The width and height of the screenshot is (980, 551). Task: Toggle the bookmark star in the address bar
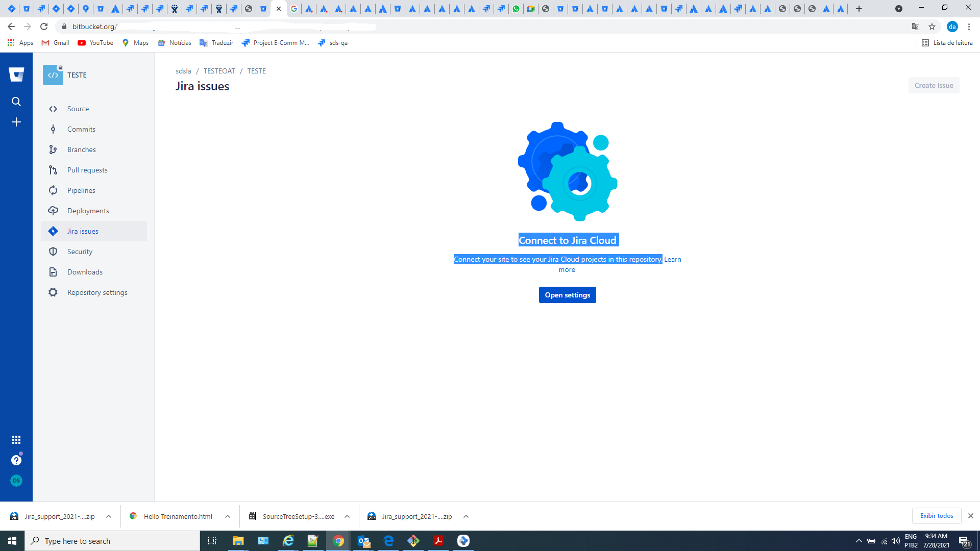(x=931, y=27)
